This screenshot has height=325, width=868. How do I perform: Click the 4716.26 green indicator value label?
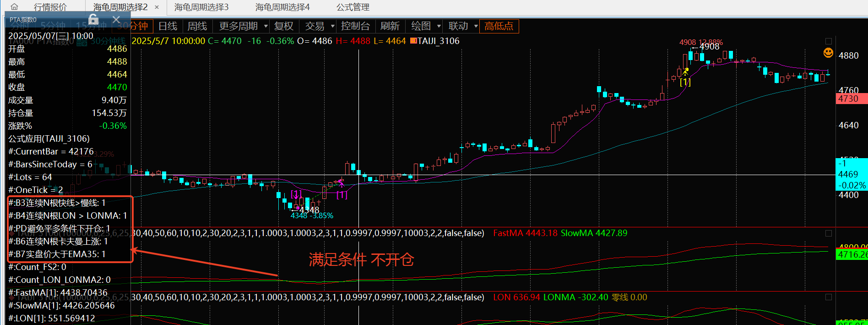851,254
